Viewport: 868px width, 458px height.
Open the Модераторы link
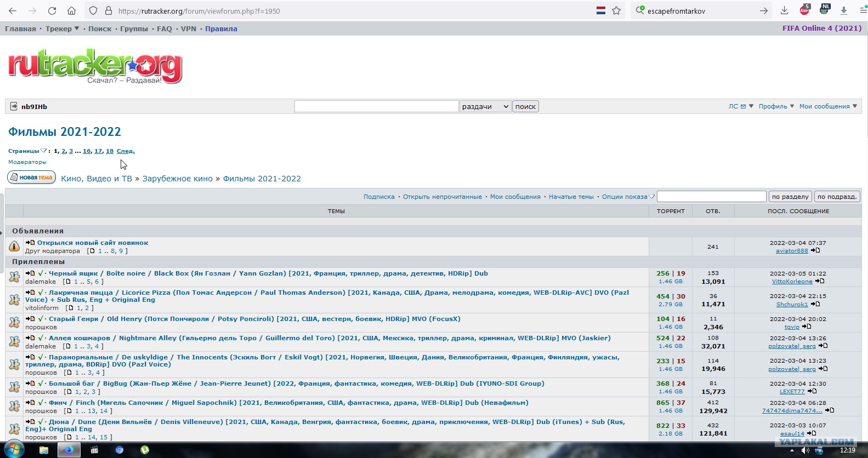tap(27, 162)
